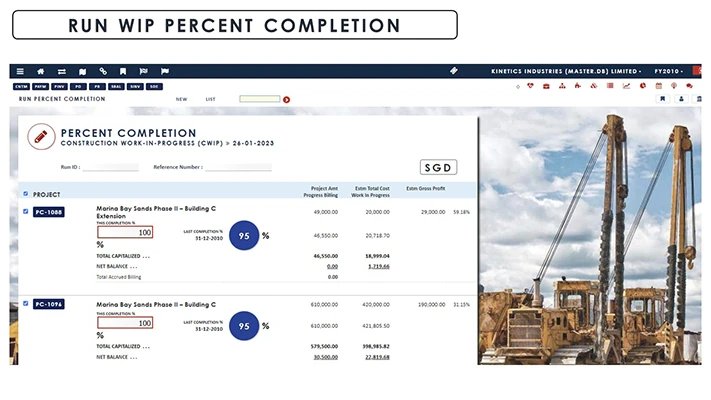Go to the home icon
The width and height of the screenshot is (711, 400).
(41, 71)
